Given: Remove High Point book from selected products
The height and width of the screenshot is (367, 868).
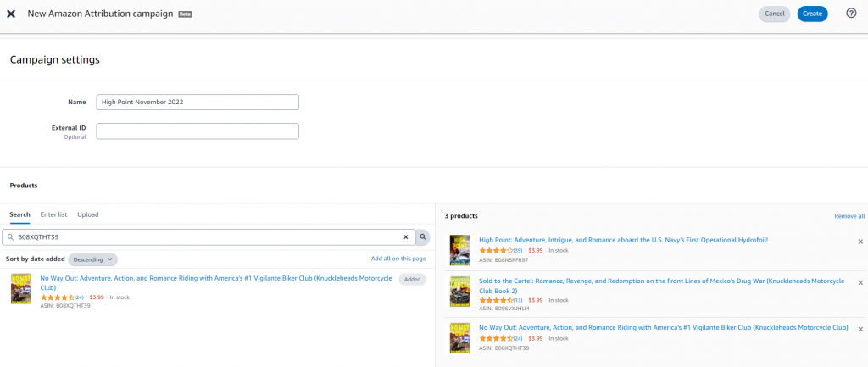Looking at the screenshot, I should click(860, 242).
